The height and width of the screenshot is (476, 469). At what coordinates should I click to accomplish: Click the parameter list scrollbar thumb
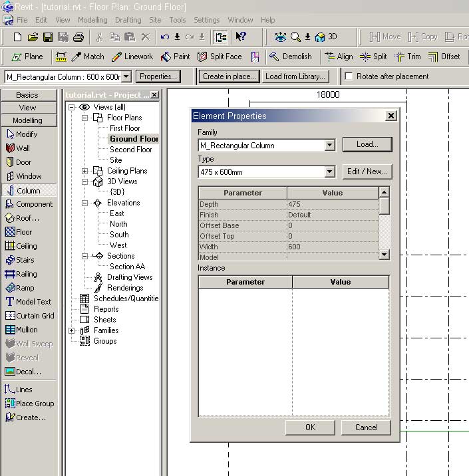point(384,206)
